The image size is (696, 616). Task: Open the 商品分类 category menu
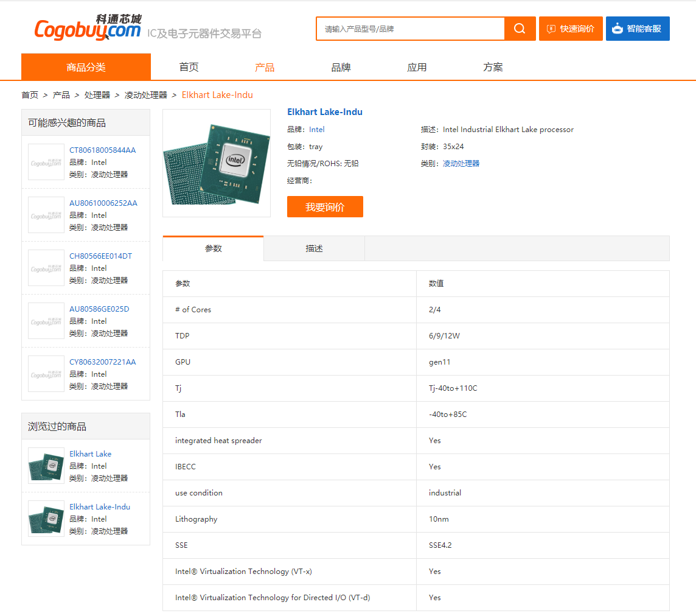tap(86, 67)
